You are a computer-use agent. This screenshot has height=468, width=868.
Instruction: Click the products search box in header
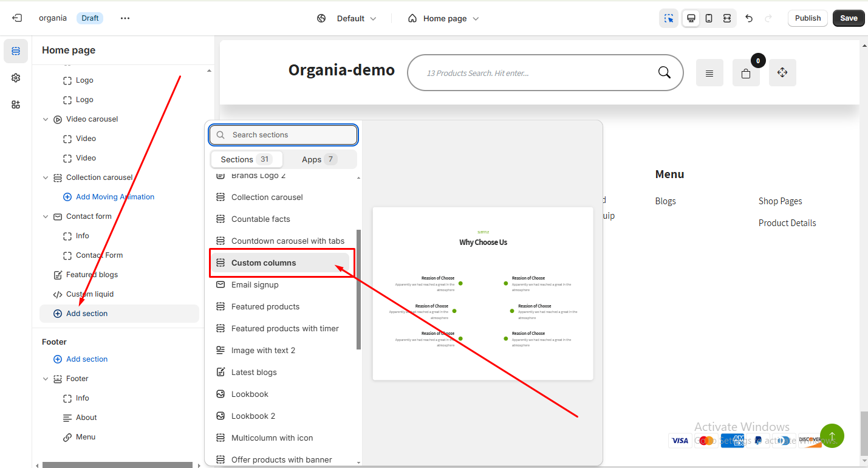[545, 73]
